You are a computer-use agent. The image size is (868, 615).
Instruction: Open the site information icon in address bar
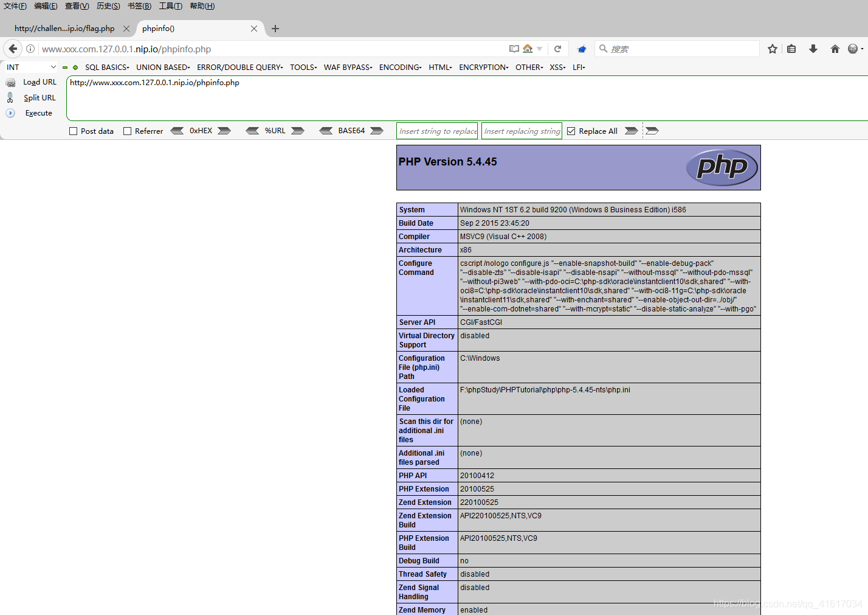pyautogui.click(x=30, y=49)
